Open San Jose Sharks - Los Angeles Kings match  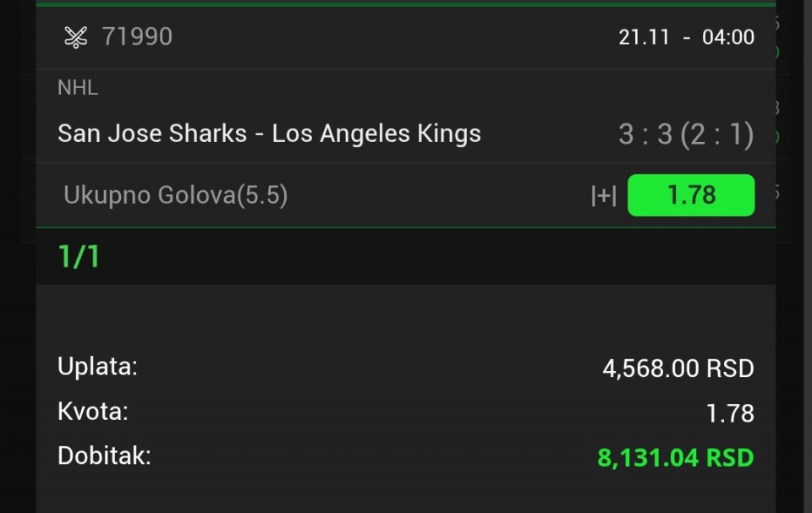(x=269, y=134)
